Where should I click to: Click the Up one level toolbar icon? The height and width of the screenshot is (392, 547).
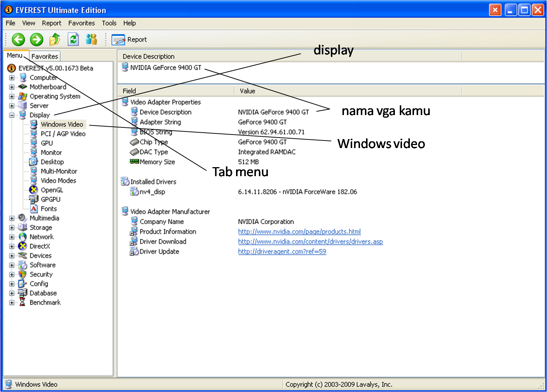click(x=55, y=39)
